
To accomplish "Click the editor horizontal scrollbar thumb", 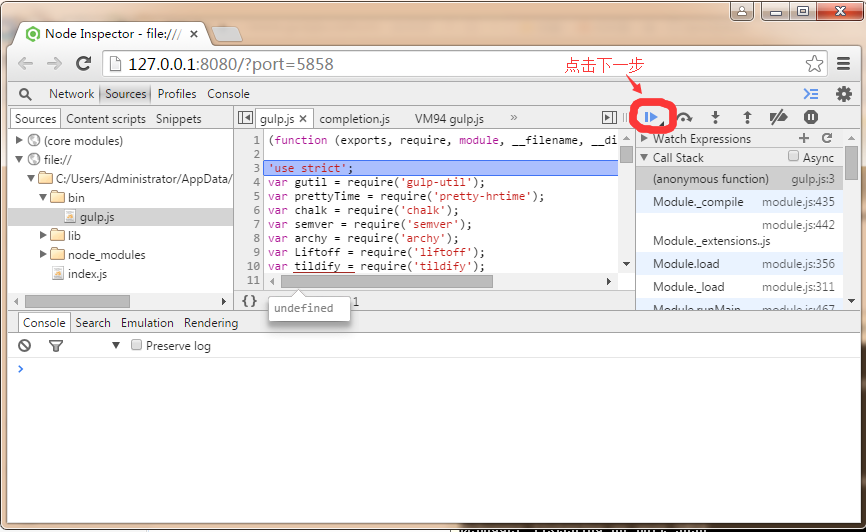I will tap(387, 281).
